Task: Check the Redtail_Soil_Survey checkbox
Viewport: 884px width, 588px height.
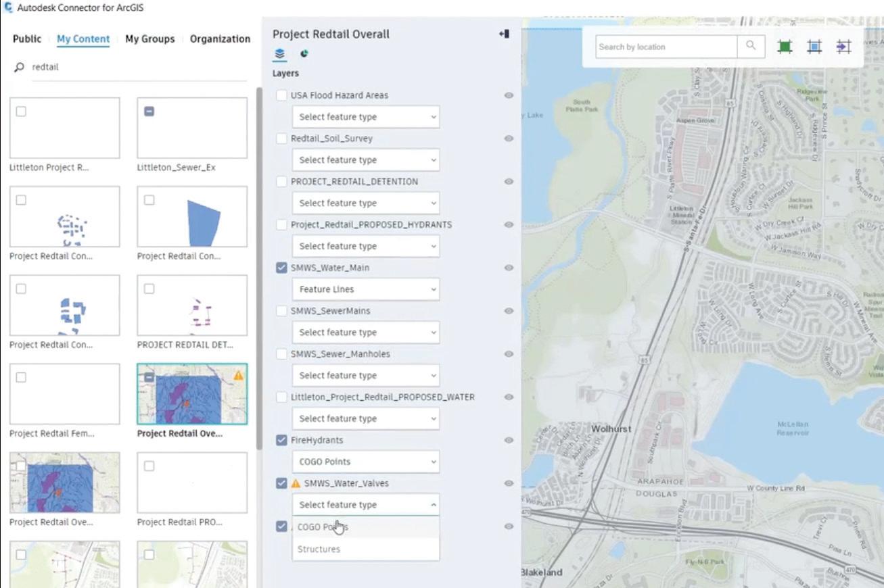Action: pos(281,139)
